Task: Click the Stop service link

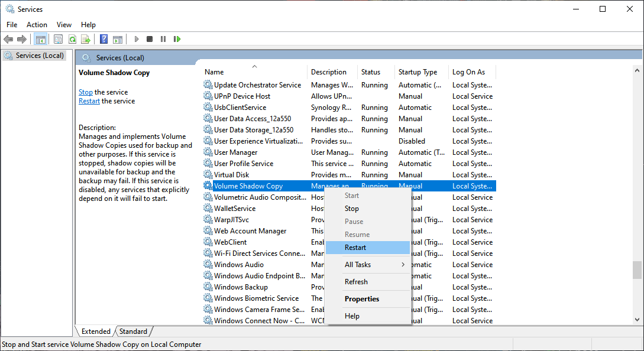Action: coord(85,92)
